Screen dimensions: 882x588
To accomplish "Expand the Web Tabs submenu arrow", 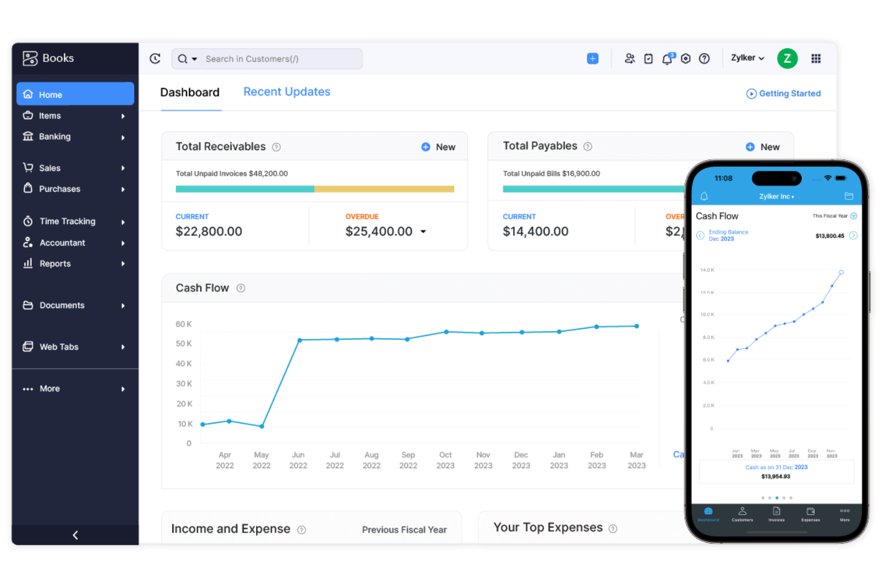I will coord(123,347).
